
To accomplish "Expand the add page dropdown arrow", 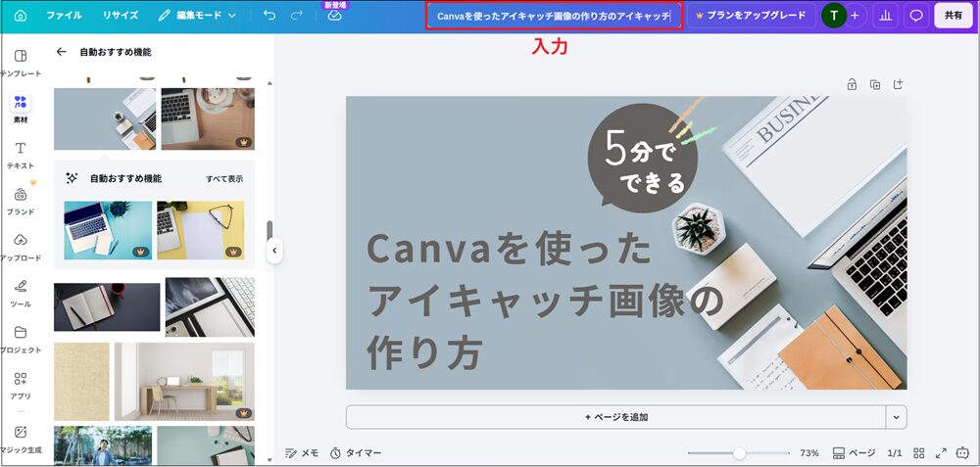I will pos(897,417).
